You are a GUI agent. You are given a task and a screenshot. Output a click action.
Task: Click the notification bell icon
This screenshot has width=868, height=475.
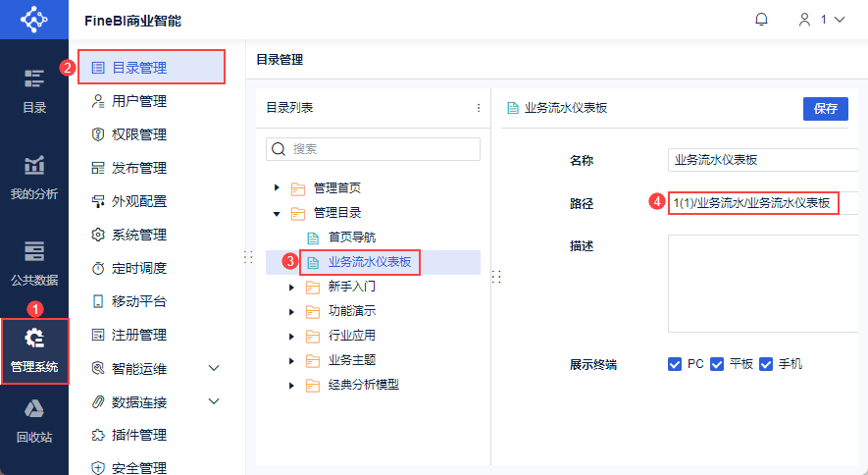point(762,20)
